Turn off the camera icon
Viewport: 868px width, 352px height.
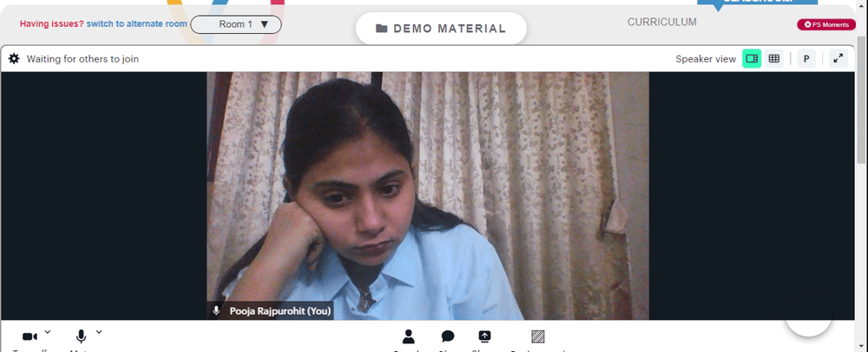click(30, 336)
